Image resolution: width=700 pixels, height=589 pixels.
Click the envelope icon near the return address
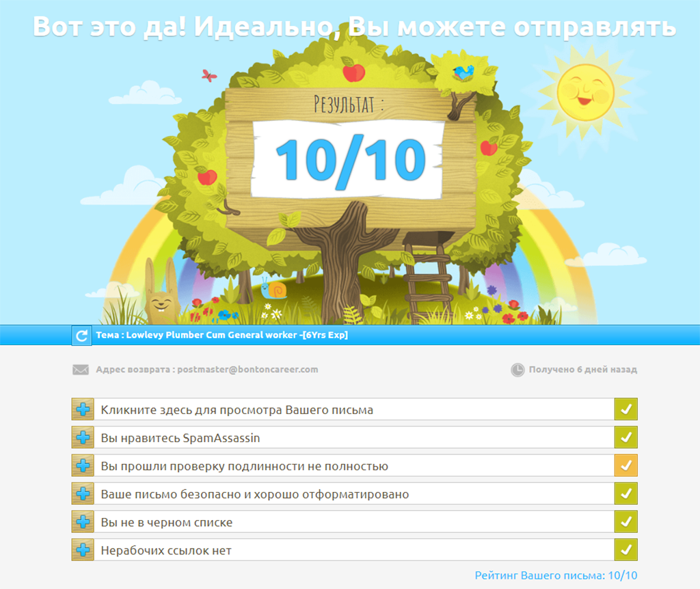point(81,368)
